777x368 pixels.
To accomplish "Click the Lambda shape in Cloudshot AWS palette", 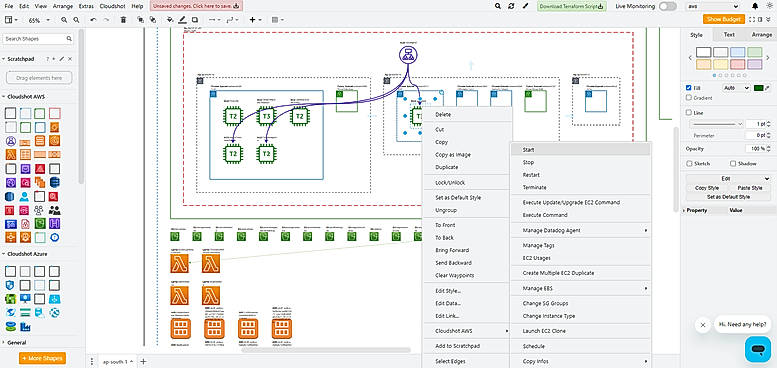I will 10,154.
